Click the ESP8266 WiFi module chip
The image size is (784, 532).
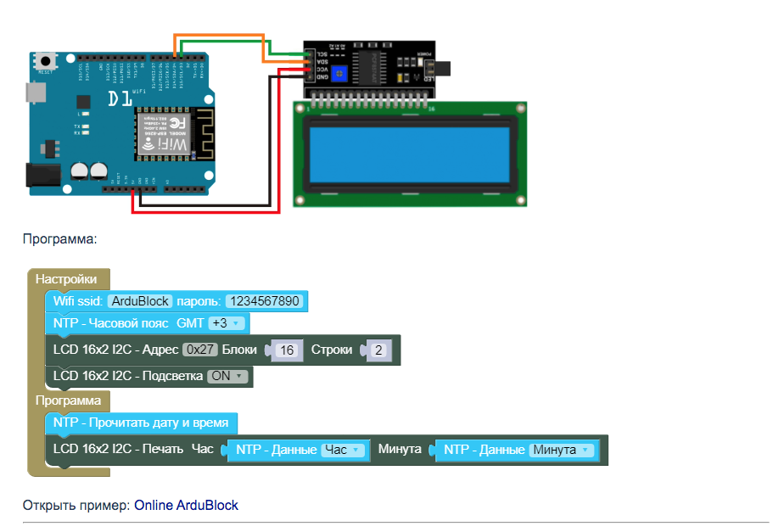(x=171, y=134)
